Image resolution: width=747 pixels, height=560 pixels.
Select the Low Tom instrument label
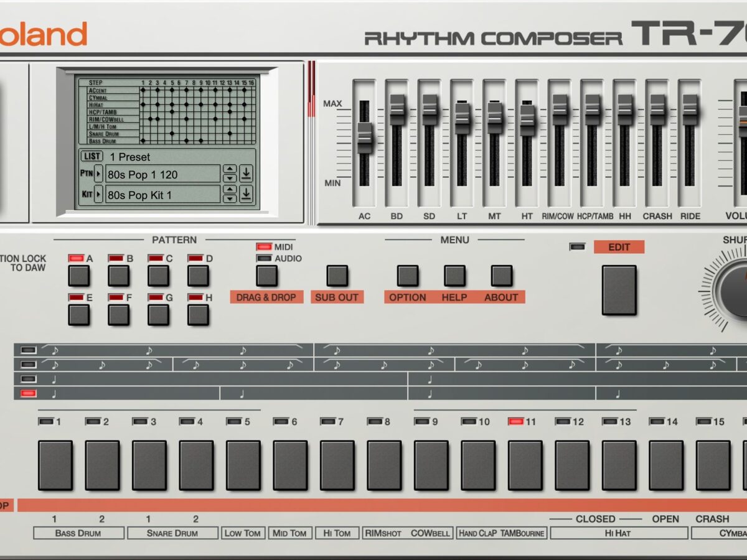click(243, 533)
